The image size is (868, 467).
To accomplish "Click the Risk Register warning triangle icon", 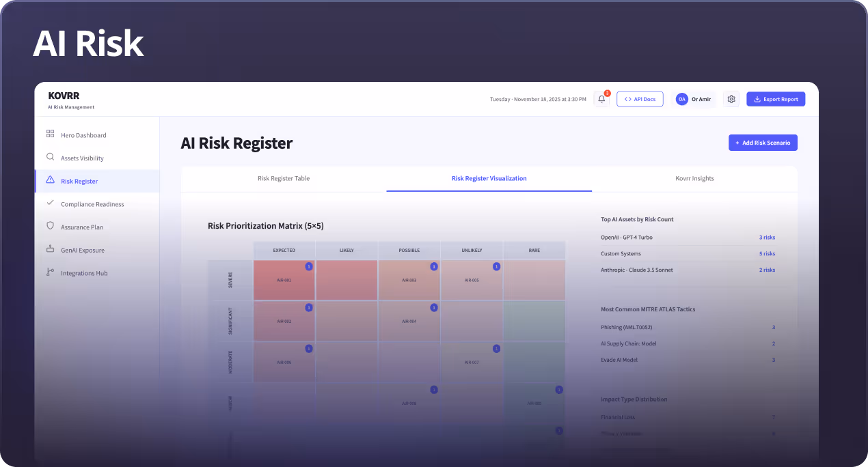I will click(50, 180).
